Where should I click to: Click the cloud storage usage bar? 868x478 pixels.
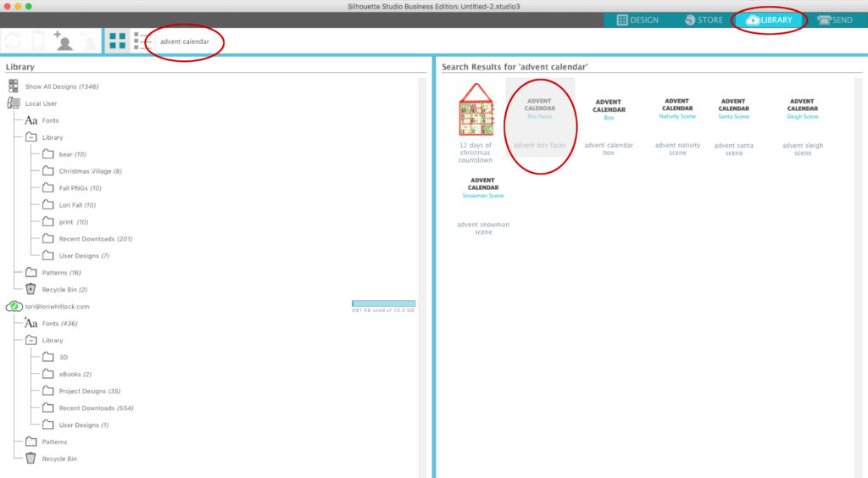(x=383, y=303)
